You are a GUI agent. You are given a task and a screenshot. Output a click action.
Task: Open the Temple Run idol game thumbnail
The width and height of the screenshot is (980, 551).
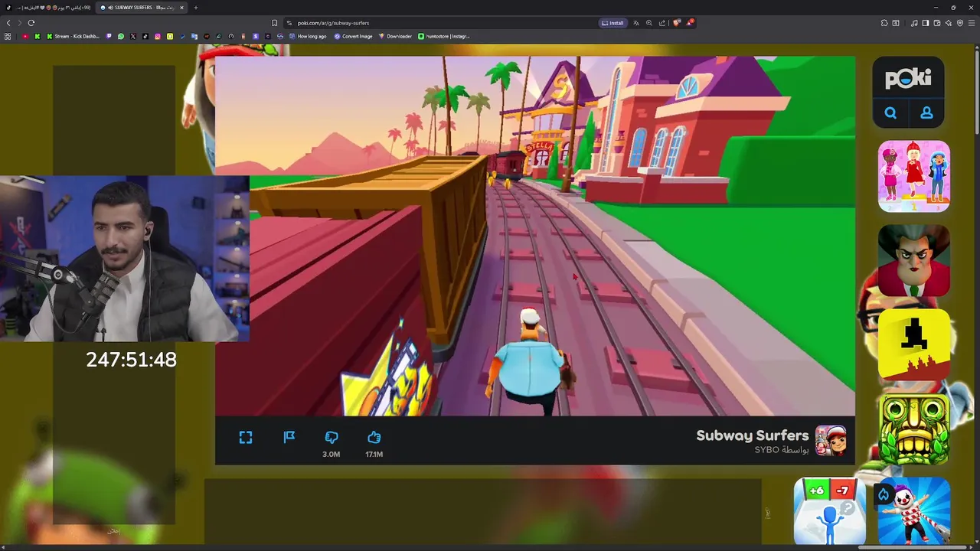click(914, 429)
